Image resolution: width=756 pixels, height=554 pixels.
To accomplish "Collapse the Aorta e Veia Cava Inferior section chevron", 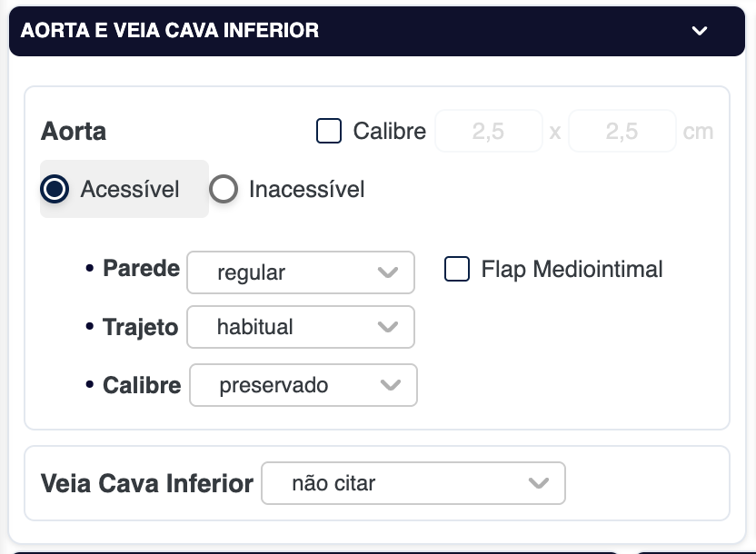I will pyautogui.click(x=699, y=31).
